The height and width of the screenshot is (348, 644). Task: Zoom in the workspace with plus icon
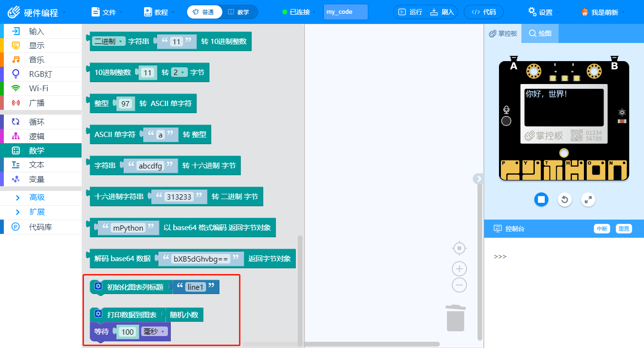(x=459, y=268)
